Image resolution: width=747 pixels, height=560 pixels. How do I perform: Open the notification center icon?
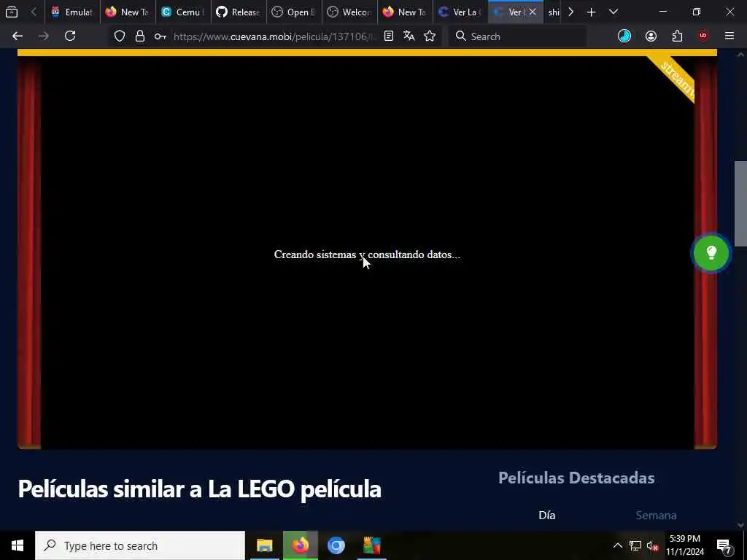[x=724, y=546]
